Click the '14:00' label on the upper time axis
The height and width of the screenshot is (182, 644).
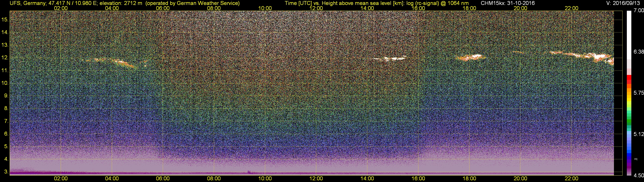click(x=367, y=8)
